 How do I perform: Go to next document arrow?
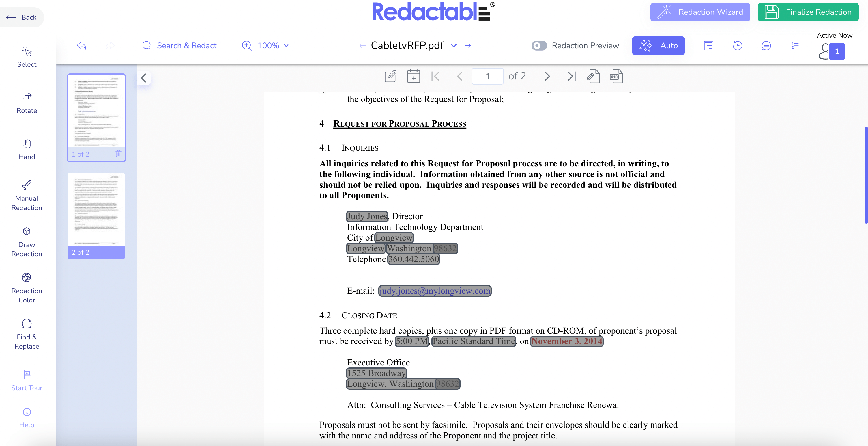(x=468, y=46)
